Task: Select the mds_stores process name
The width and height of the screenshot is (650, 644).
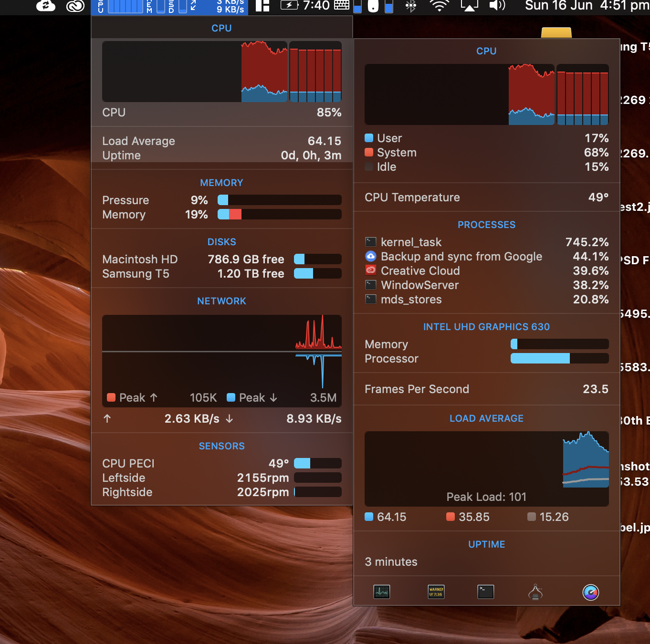Action: coord(411,300)
